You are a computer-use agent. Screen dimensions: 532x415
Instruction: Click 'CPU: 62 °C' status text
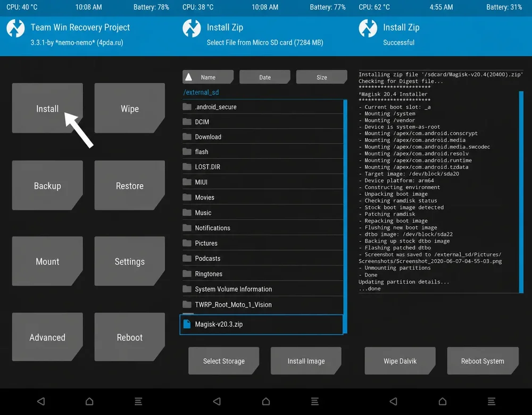tap(374, 7)
